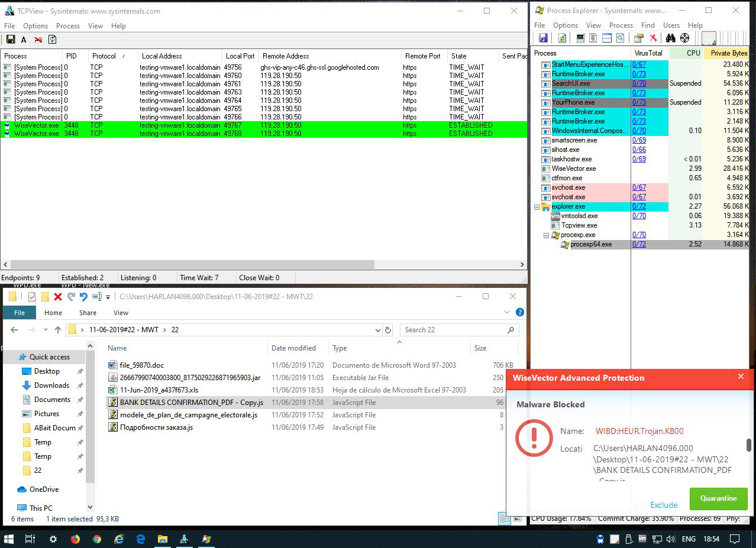Click the Save icon in TCPView toolbar
This screenshot has width=756, height=548.
click(11, 40)
